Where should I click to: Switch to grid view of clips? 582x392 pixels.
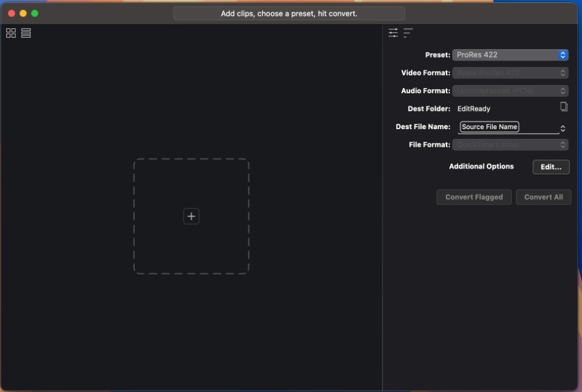pyautogui.click(x=11, y=33)
